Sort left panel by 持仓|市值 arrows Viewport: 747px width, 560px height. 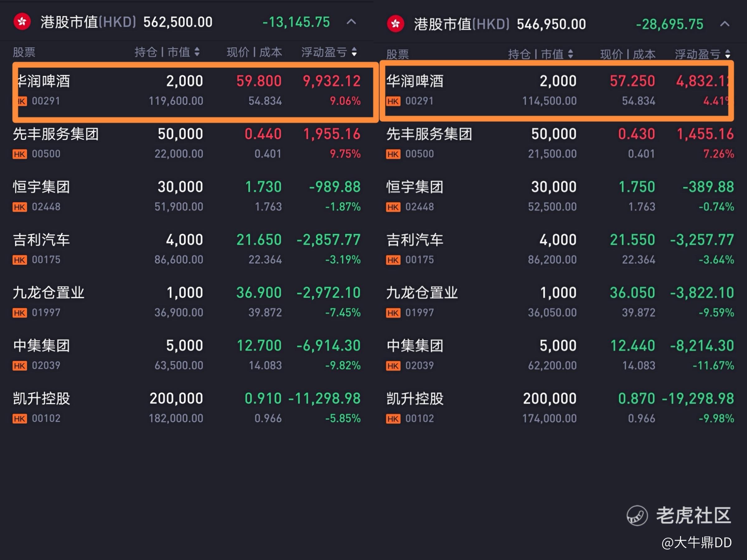[x=197, y=52]
